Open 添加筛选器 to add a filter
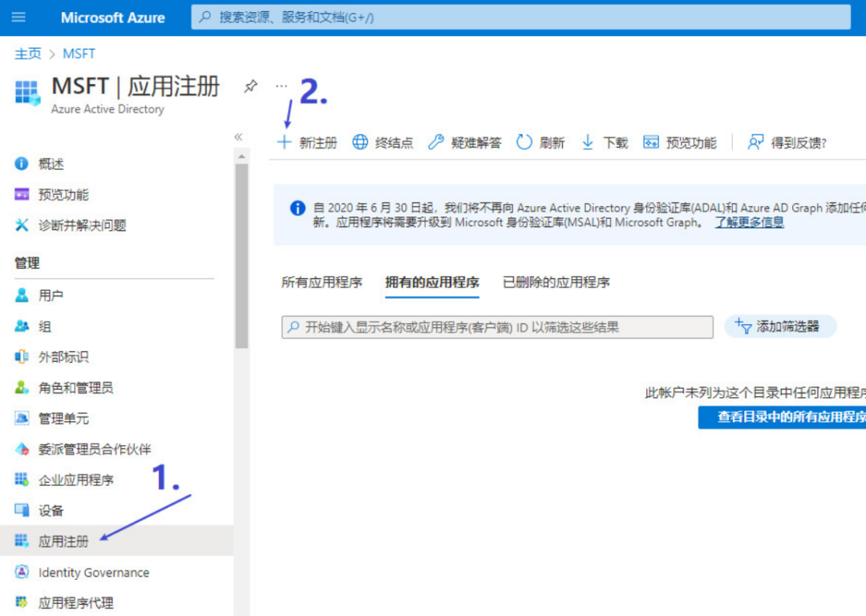This screenshot has height=616, width=866. 779,326
